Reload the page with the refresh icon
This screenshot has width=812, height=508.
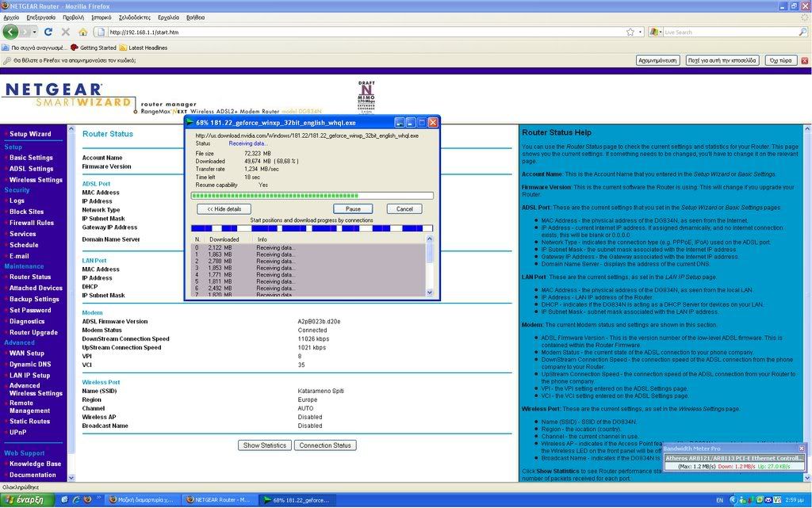pyautogui.click(x=48, y=32)
